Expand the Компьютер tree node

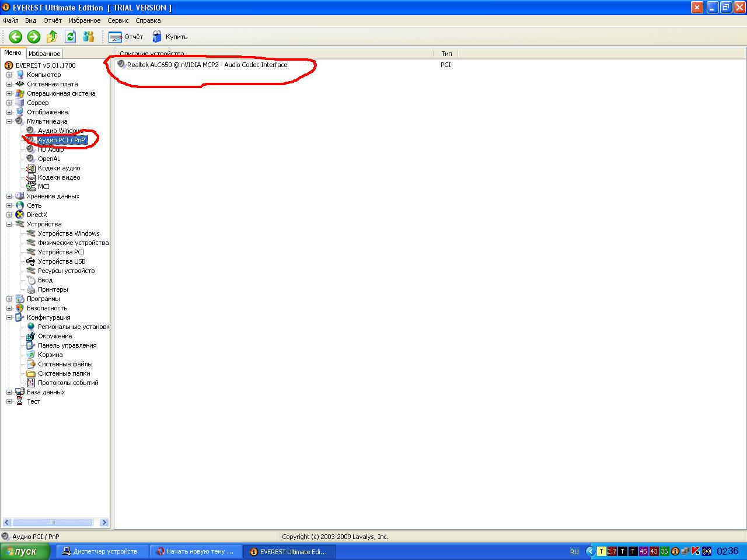(x=9, y=75)
